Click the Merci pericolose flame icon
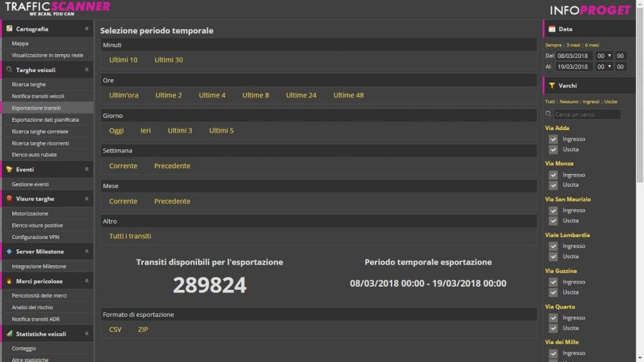 pyautogui.click(x=10, y=281)
